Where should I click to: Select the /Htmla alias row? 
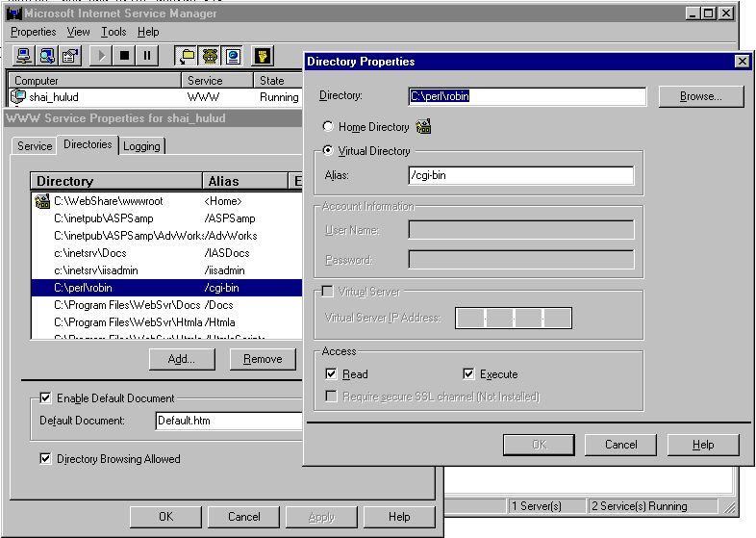166,322
